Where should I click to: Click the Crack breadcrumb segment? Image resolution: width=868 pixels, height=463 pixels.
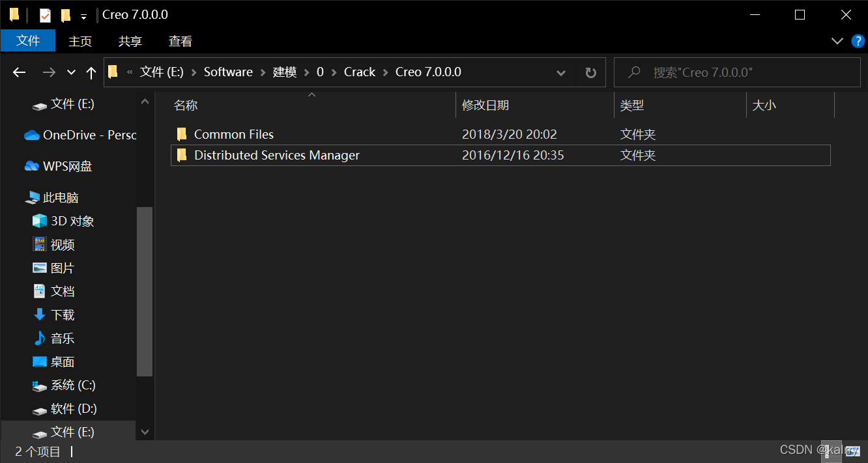tap(360, 72)
